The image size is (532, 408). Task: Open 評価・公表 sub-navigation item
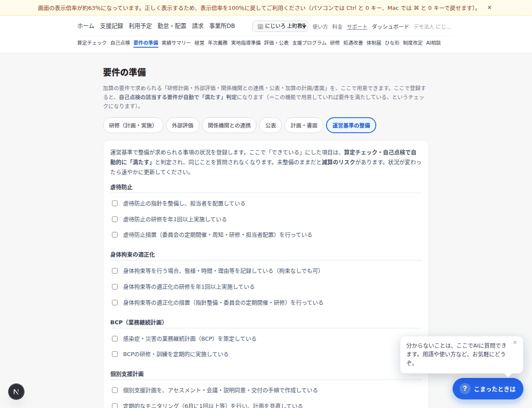[x=276, y=43]
